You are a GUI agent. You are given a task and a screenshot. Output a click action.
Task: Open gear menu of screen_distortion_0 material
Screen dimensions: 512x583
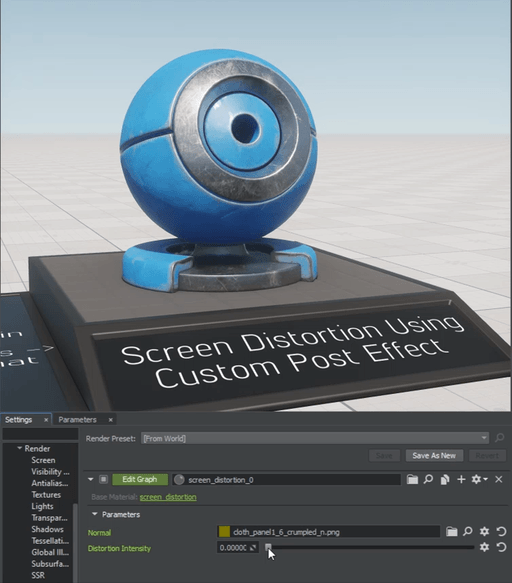pos(479,480)
